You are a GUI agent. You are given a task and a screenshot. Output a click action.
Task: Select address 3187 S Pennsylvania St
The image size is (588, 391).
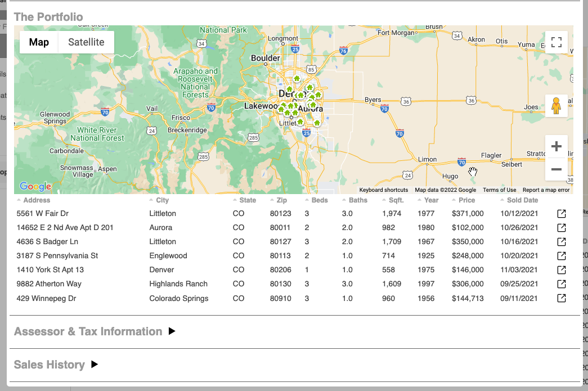57,255
